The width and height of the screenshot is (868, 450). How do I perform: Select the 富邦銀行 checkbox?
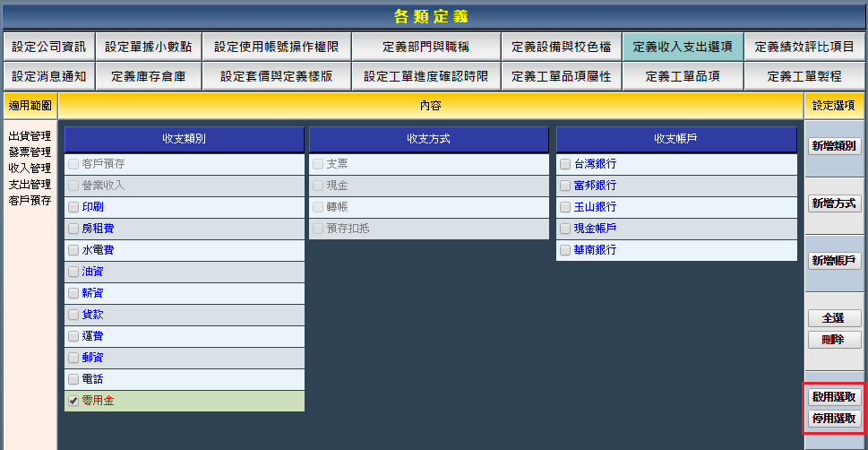[565, 186]
